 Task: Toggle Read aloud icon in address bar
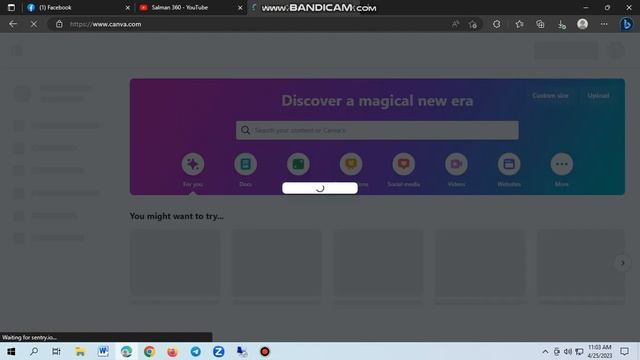tap(456, 24)
